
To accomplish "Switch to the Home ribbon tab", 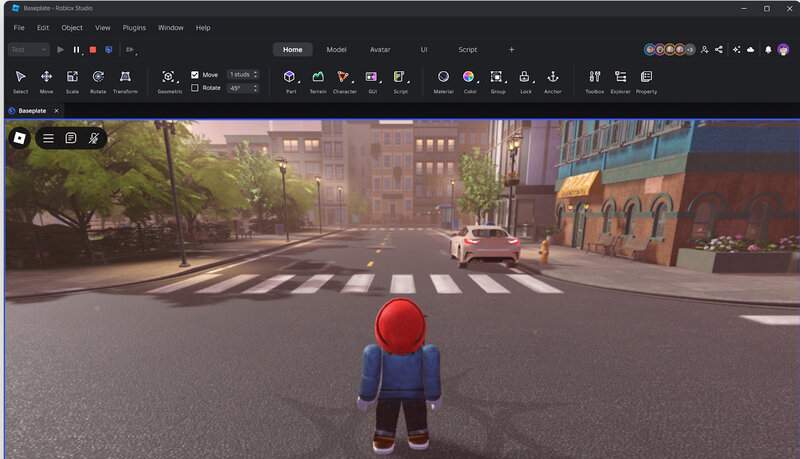I will (292, 49).
